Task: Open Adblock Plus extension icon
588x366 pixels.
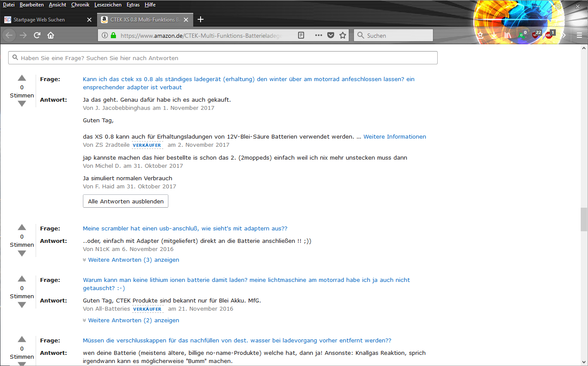Action: [549, 35]
